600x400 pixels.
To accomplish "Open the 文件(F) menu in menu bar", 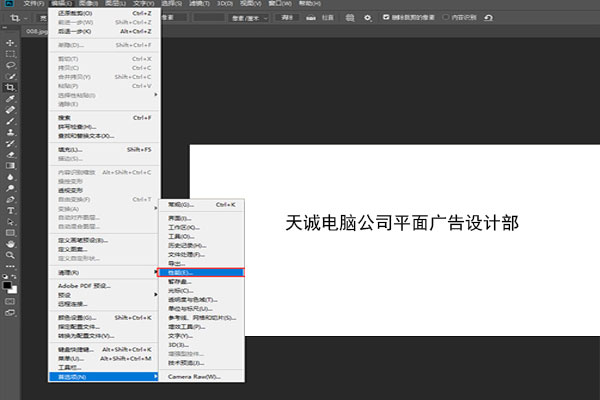I will 34,4.
